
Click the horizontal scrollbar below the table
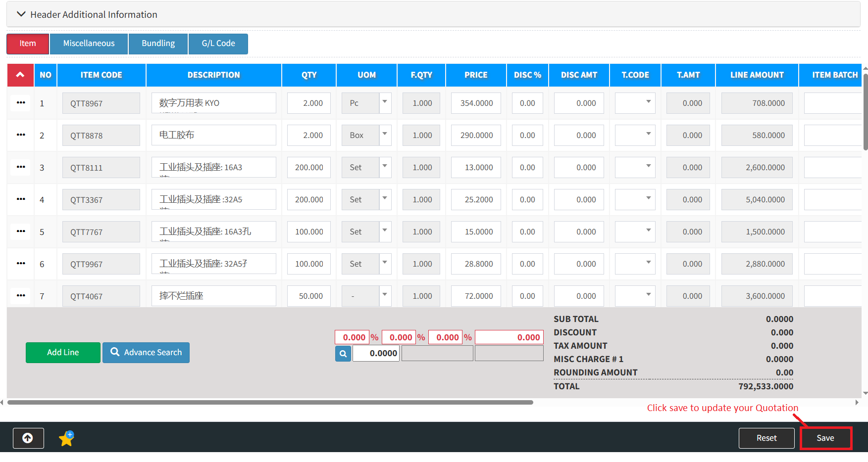tap(270, 403)
